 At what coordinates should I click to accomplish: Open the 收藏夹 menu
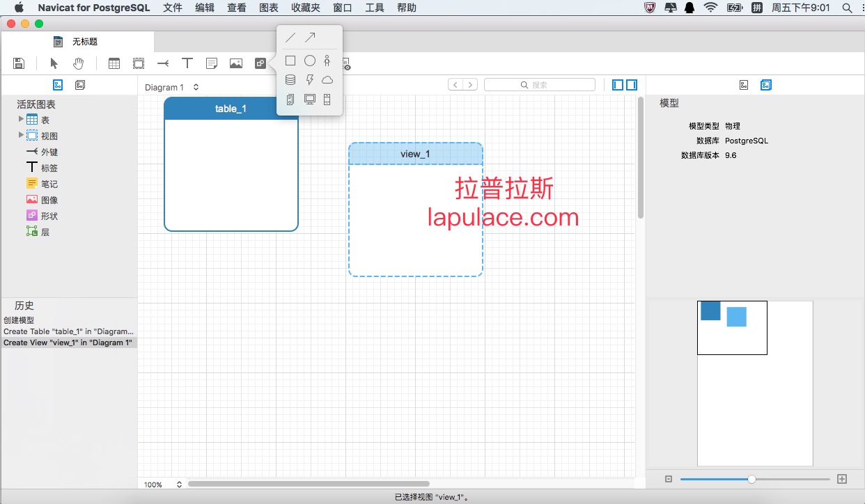(x=306, y=8)
